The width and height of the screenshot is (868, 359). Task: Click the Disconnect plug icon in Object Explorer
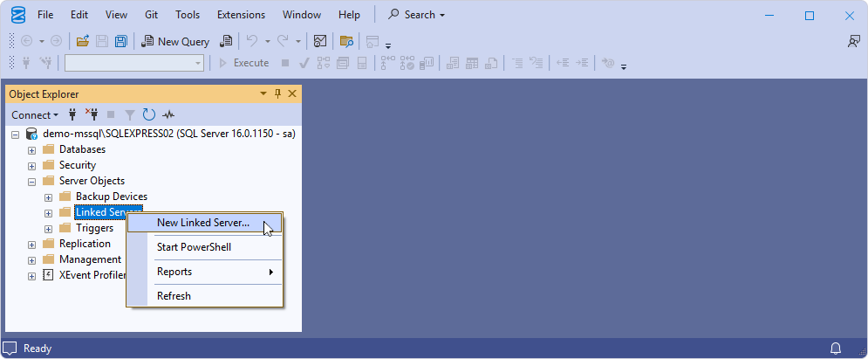(92, 114)
